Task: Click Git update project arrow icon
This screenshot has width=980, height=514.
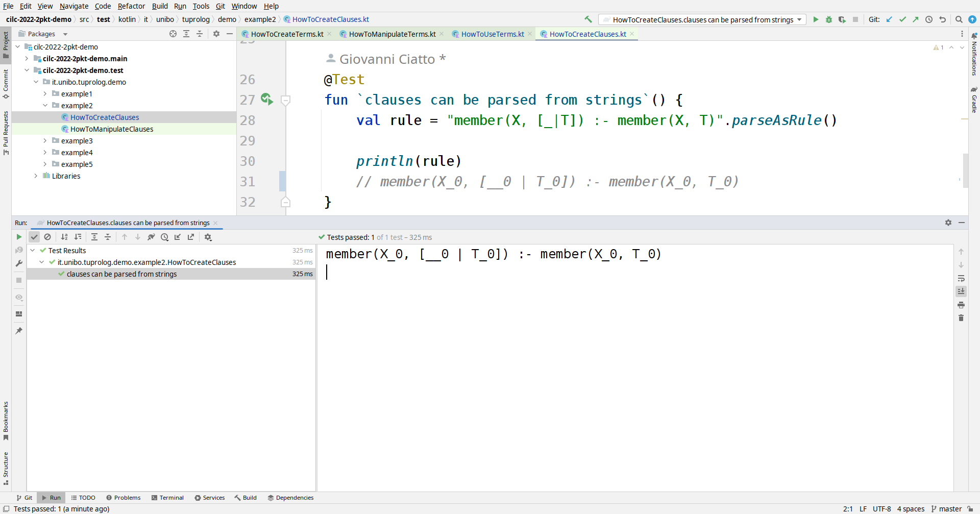Action: [x=889, y=19]
